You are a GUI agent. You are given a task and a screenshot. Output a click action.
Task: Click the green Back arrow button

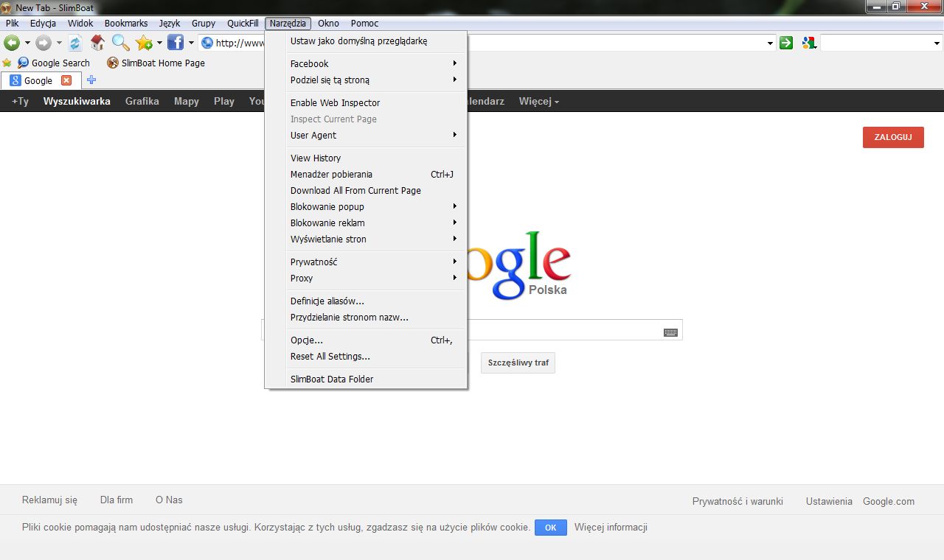pos(12,43)
